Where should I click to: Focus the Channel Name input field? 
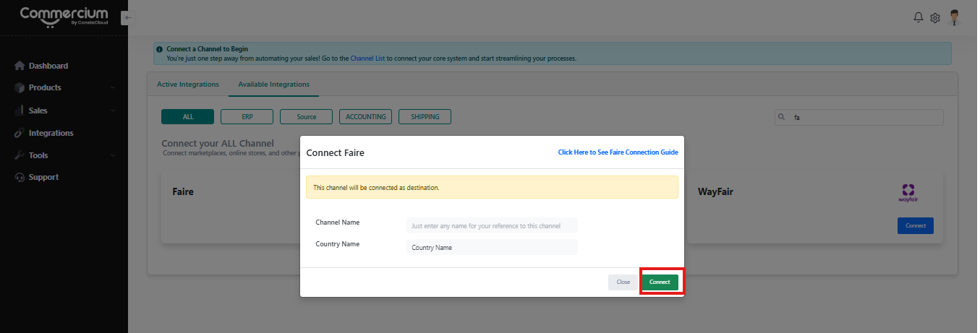[x=492, y=225]
